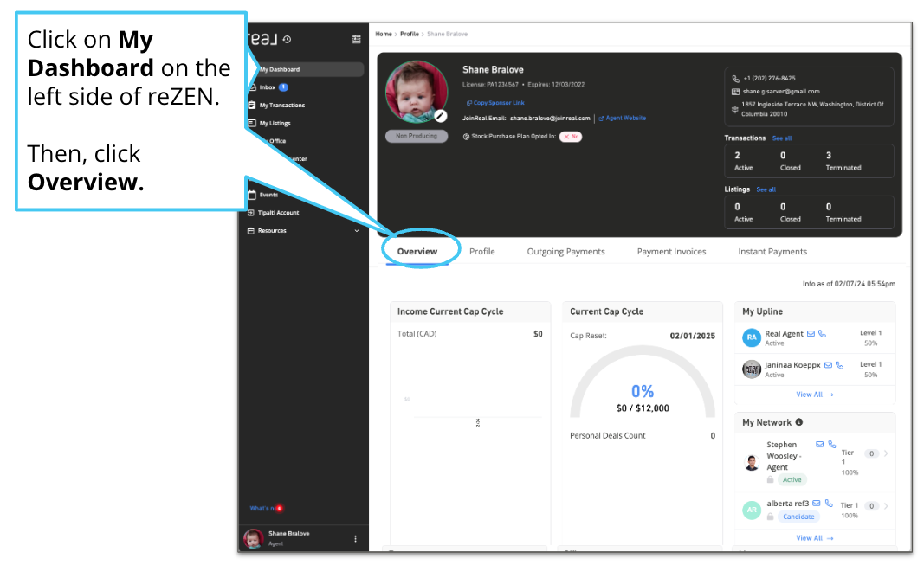
Task: Expand alberta ref3 network row chevron
Action: pyautogui.click(x=886, y=506)
